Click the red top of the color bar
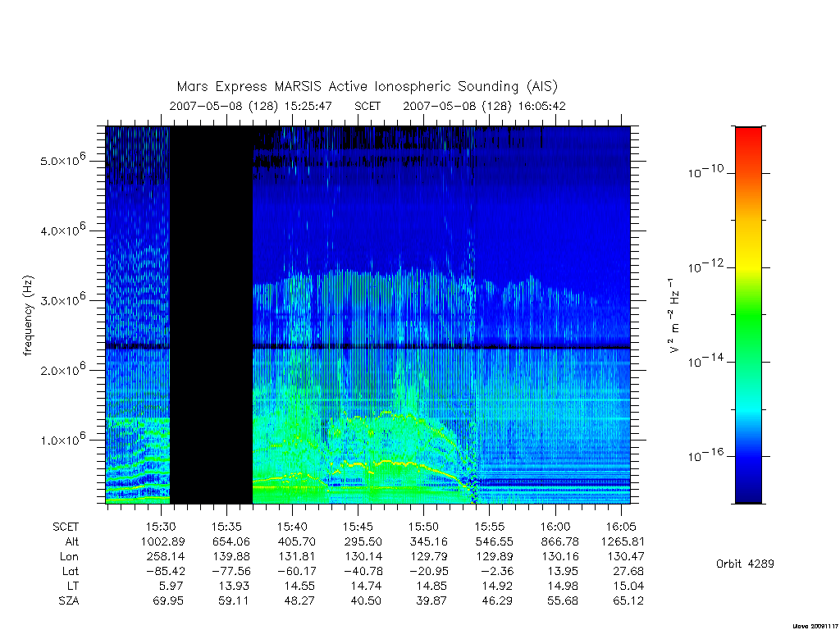840x630 pixels. coord(748,138)
